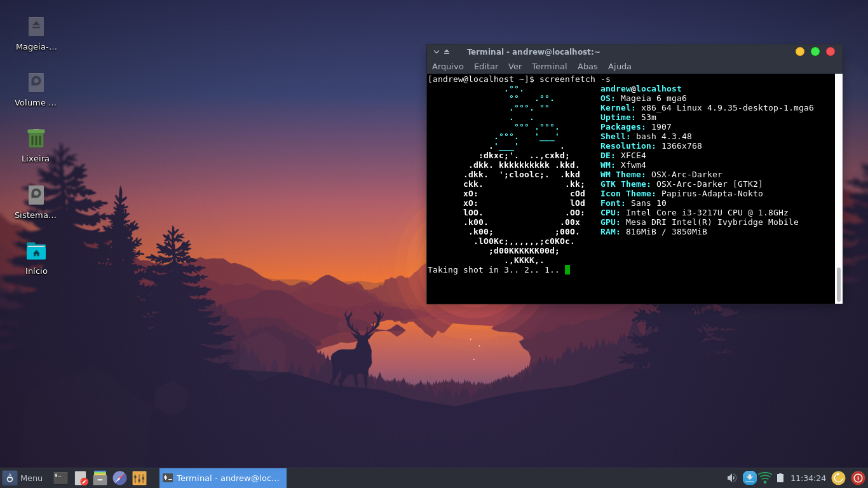Click the volume speaker tray icon
868x488 pixels.
pos(732,478)
